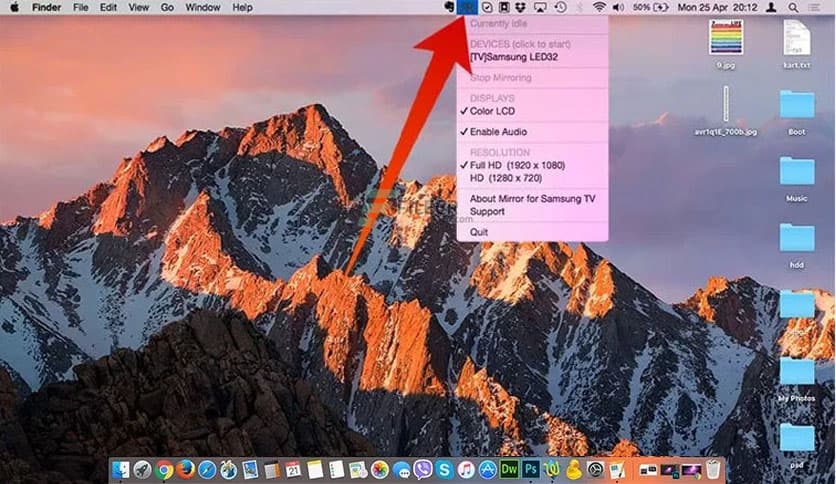
Task: Click the battery 50% status indicator
Action: pyautogui.click(x=650, y=7)
